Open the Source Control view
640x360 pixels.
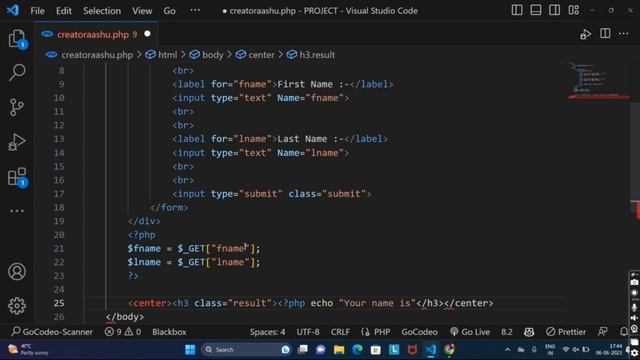point(17,107)
